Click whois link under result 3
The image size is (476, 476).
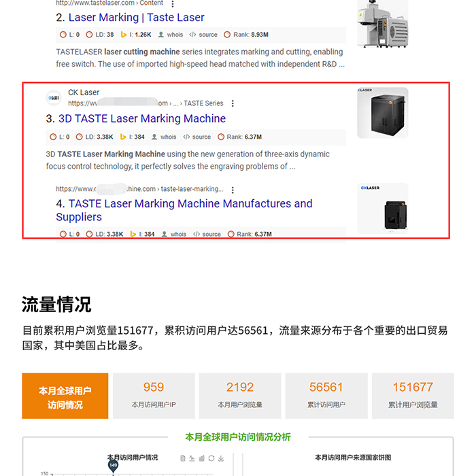point(164,137)
